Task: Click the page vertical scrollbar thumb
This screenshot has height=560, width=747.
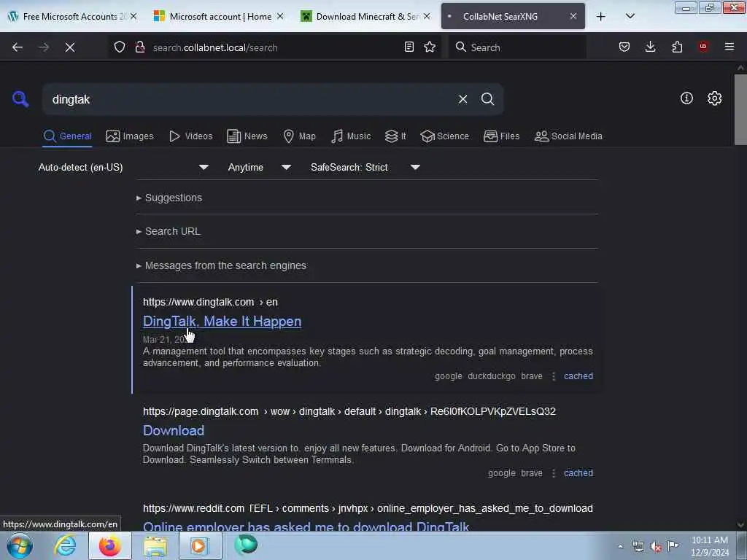Action: pos(740,109)
